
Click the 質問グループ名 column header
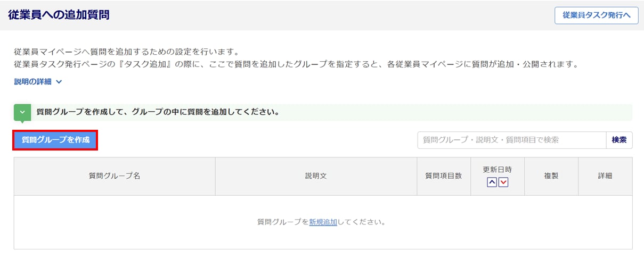(115, 176)
